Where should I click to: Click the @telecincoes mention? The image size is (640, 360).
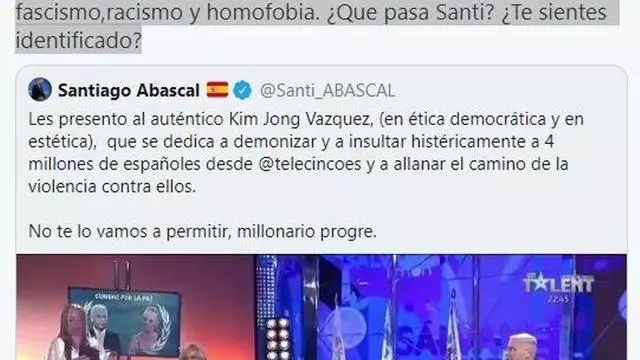pyautogui.click(x=310, y=164)
